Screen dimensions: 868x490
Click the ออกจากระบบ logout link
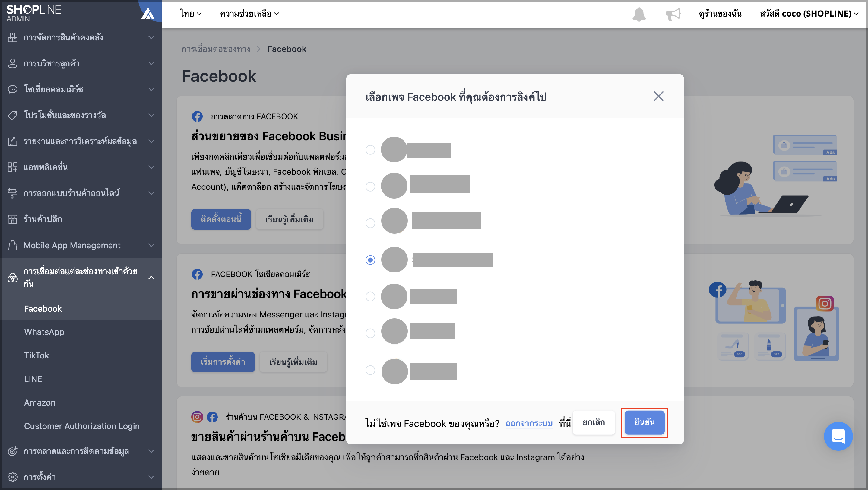(x=529, y=423)
